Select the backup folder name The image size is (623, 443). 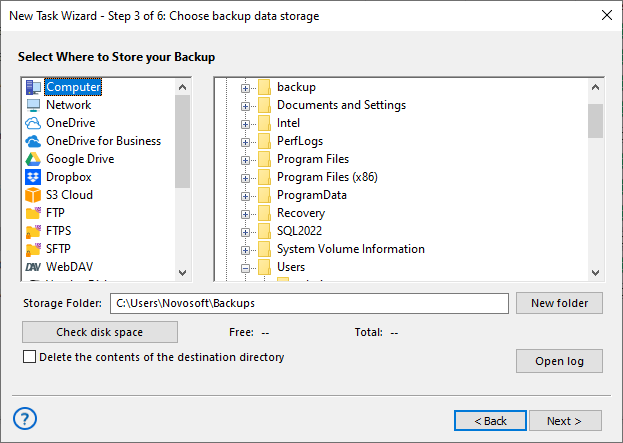tap(296, 87)
